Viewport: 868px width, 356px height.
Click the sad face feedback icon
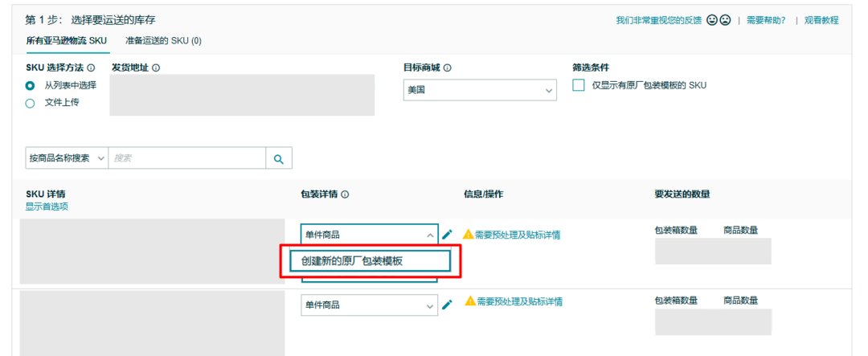point(725,21)
